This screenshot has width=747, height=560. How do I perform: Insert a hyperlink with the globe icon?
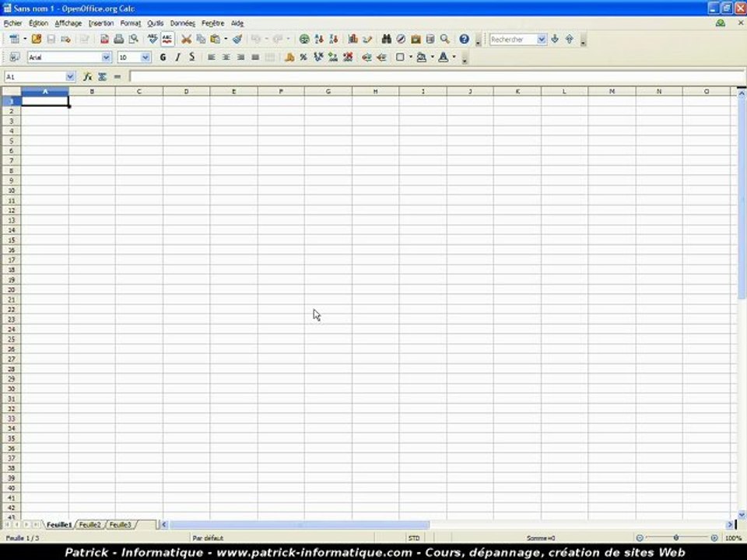(304, 39)
